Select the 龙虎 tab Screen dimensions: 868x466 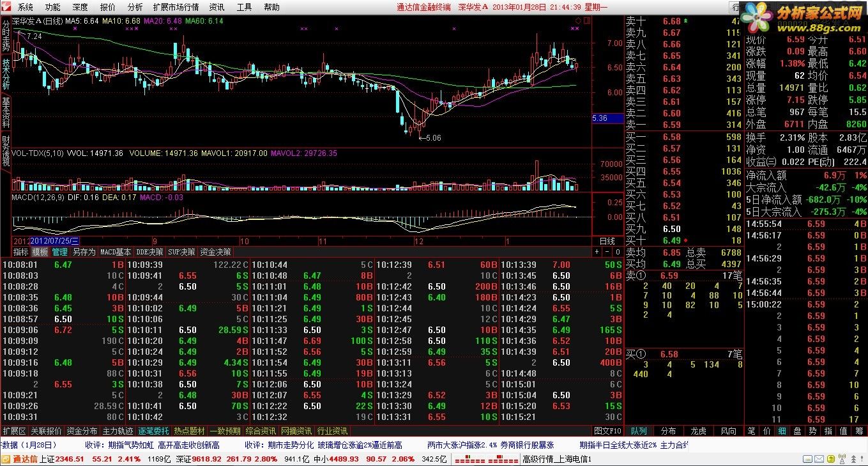coord(699,431)
